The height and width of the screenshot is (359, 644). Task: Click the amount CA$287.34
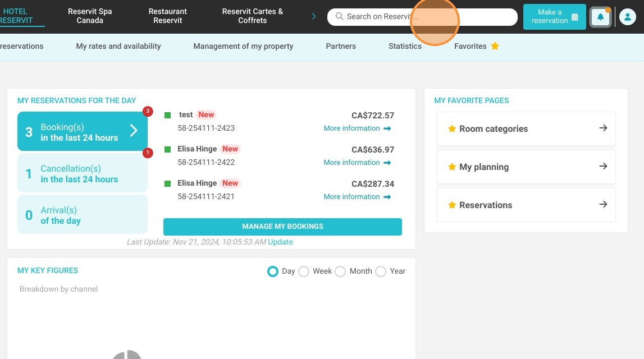point(372,183)
